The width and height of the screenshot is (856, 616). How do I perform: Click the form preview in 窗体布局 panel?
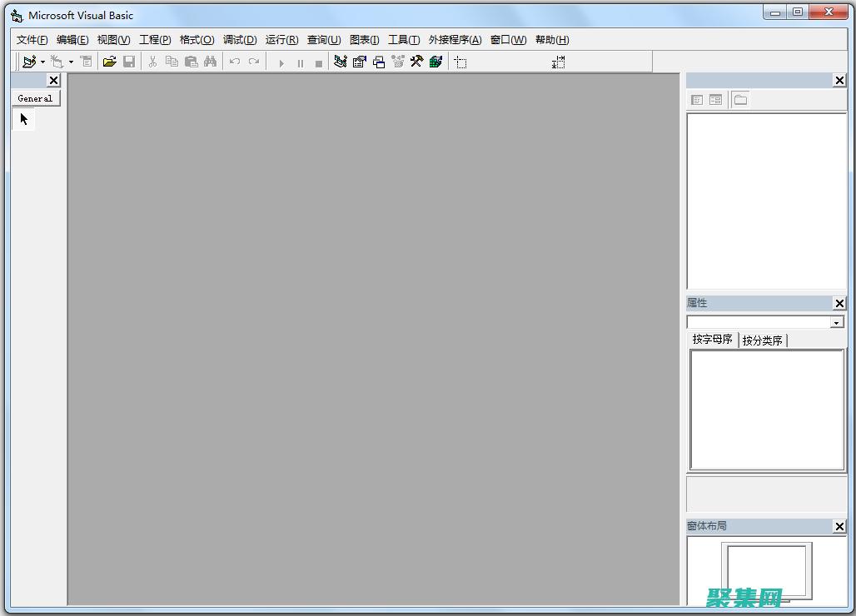click(767, 570)
